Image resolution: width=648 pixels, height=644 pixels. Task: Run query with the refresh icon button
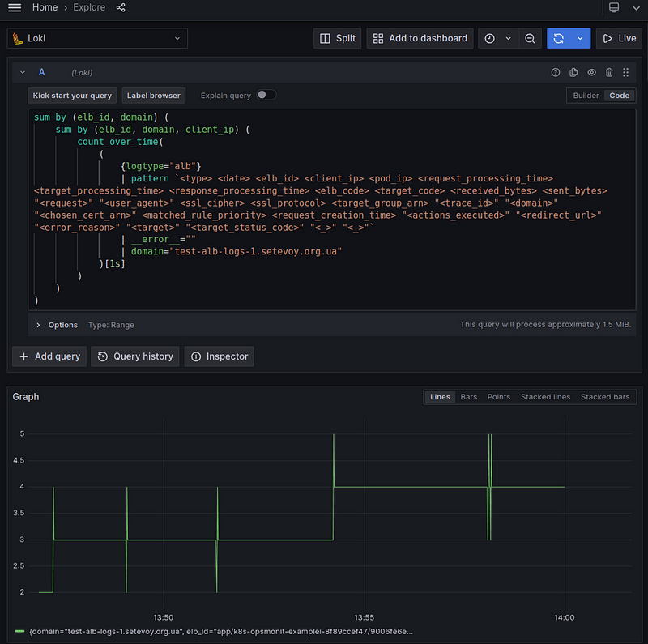557,38
